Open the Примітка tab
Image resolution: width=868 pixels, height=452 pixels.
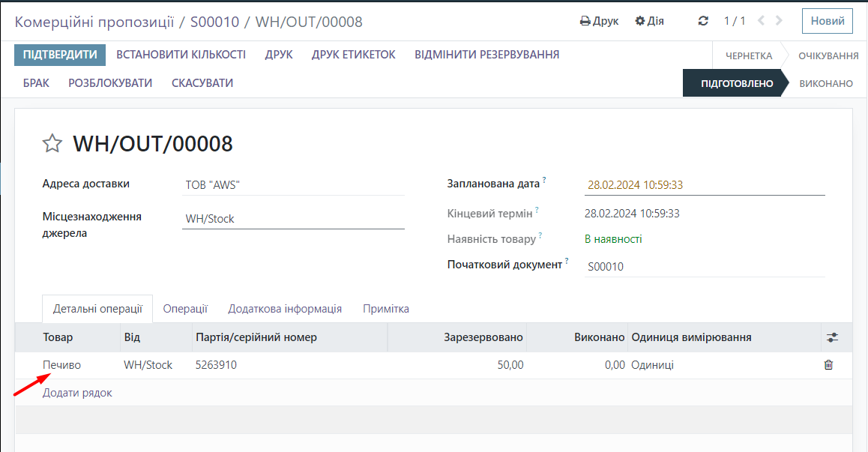pos(386,309)
